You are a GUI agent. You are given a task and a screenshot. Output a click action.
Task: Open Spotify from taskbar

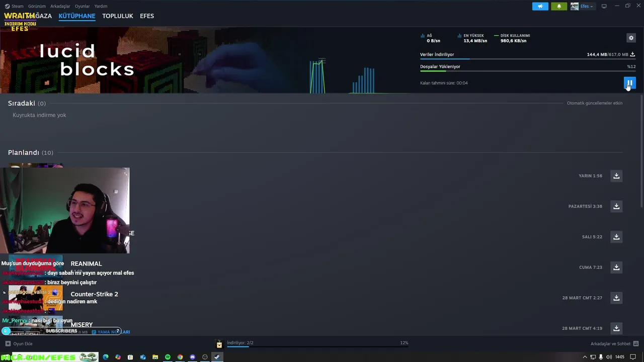[x=168, y=357]
